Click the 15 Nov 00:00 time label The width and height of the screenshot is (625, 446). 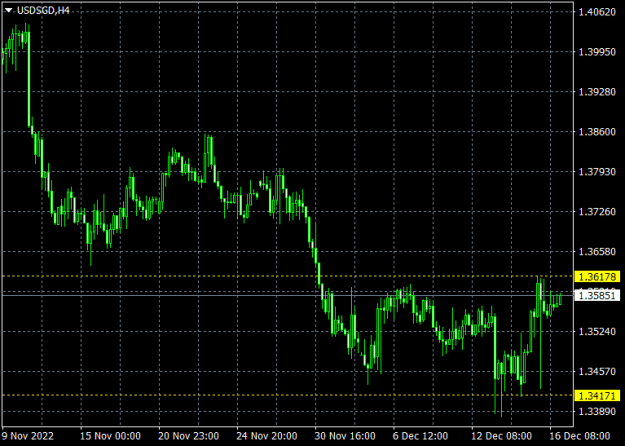tap(110, 436)
